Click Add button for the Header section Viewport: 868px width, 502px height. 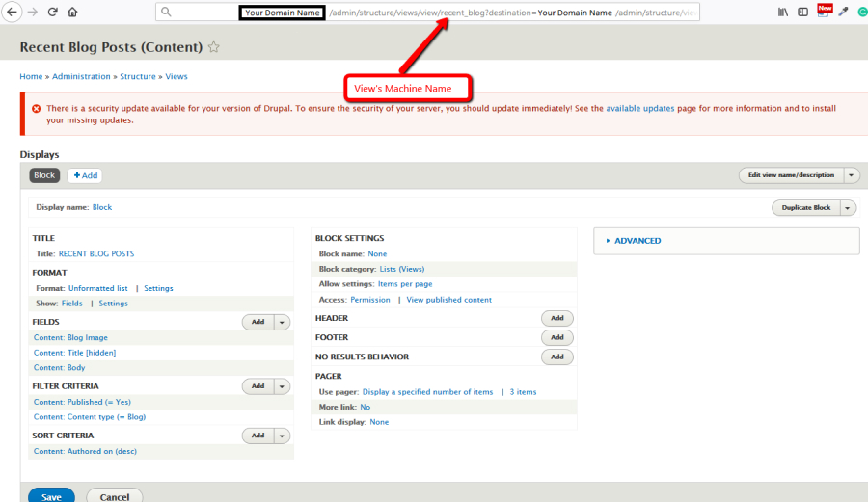[556, 319]
